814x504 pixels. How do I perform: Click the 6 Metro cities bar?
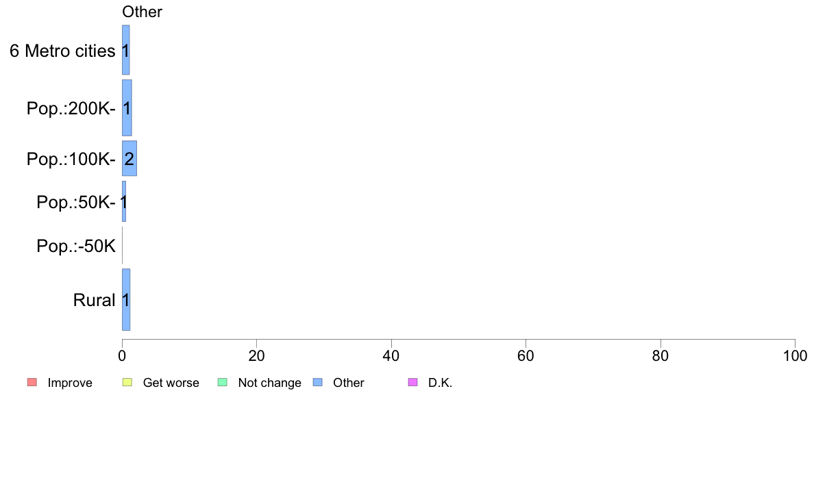click(x=125, y=50)
